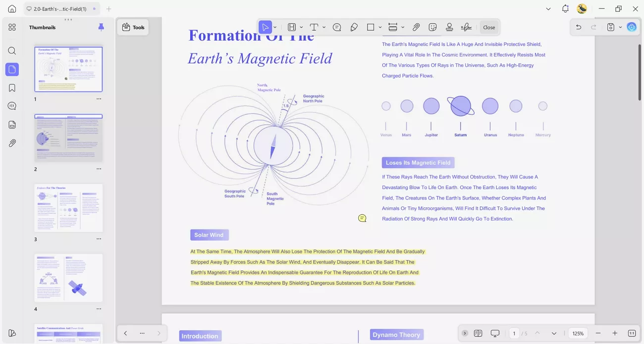
Task: Enable presentation mode from the status bar
Action: coord(495,333)
